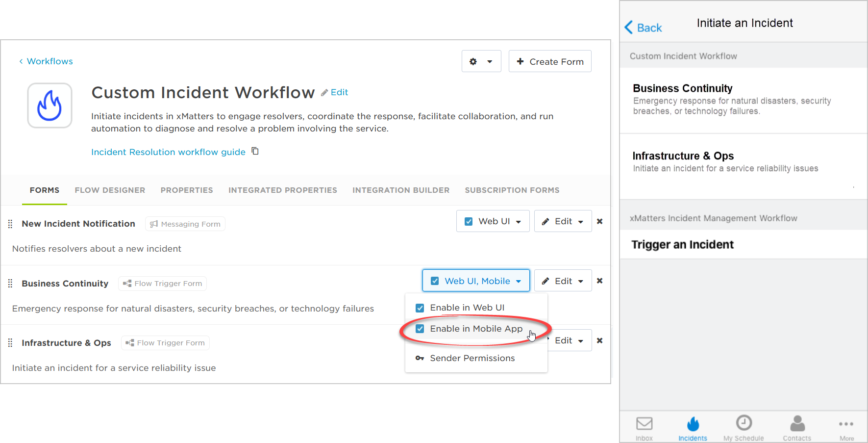Grab the Business Continuity drag handle
Viewport: 868px width, 443px height.
tap(10, 284)
